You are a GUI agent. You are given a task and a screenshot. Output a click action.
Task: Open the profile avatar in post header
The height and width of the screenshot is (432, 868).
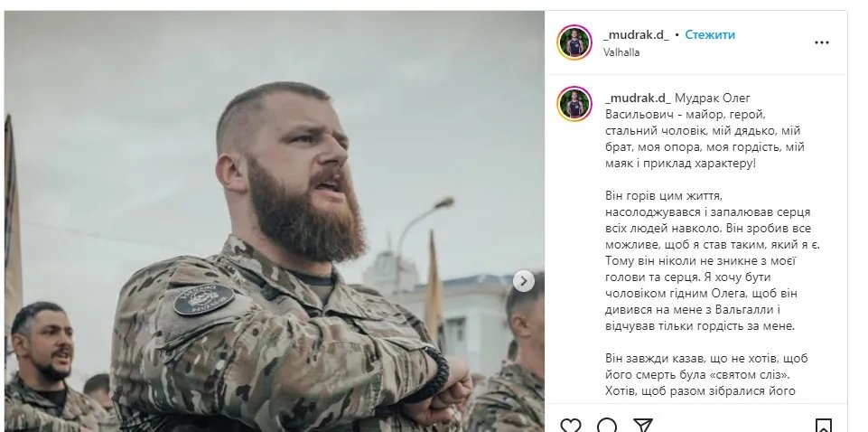click(574, 42)
